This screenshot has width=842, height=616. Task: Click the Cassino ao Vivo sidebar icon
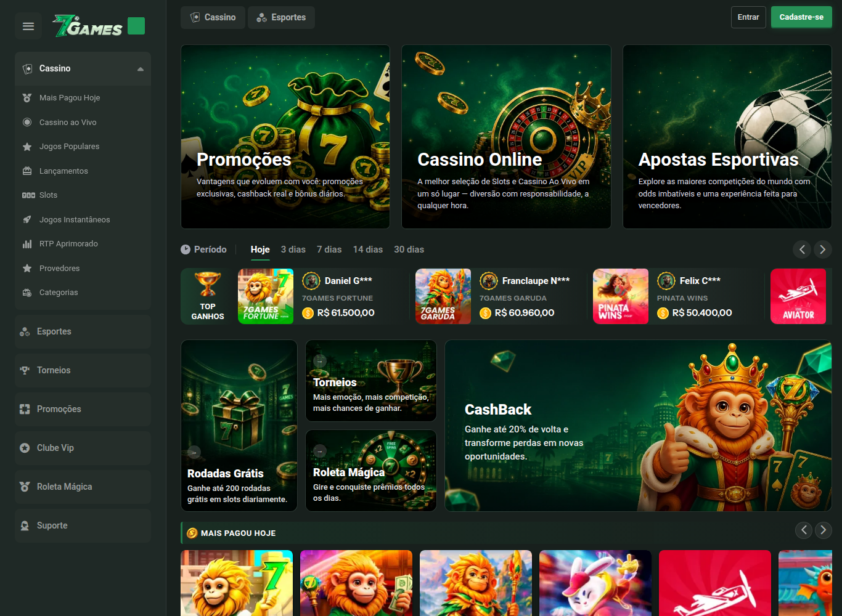(x=27, y=122)
